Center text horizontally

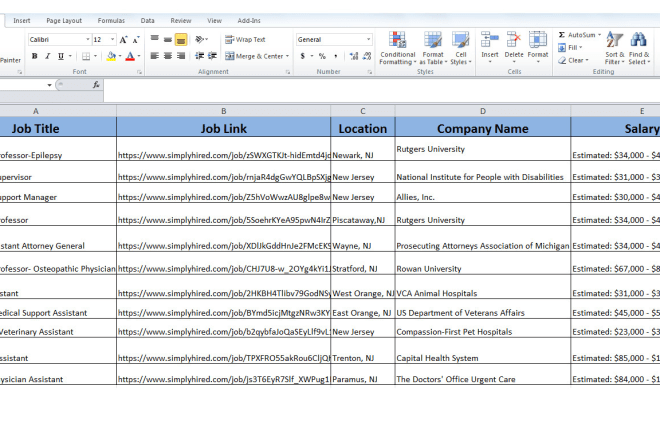coord(168,56)
